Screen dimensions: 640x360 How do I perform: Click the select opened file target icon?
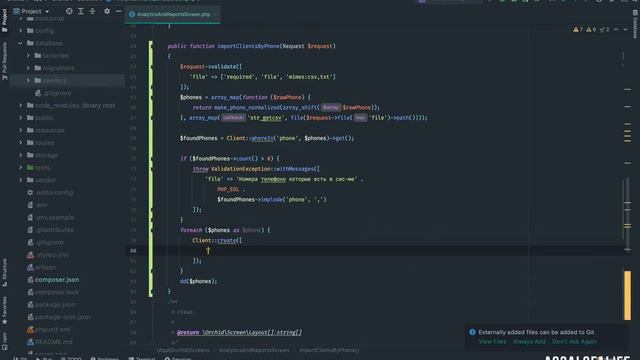click(69, 11)
